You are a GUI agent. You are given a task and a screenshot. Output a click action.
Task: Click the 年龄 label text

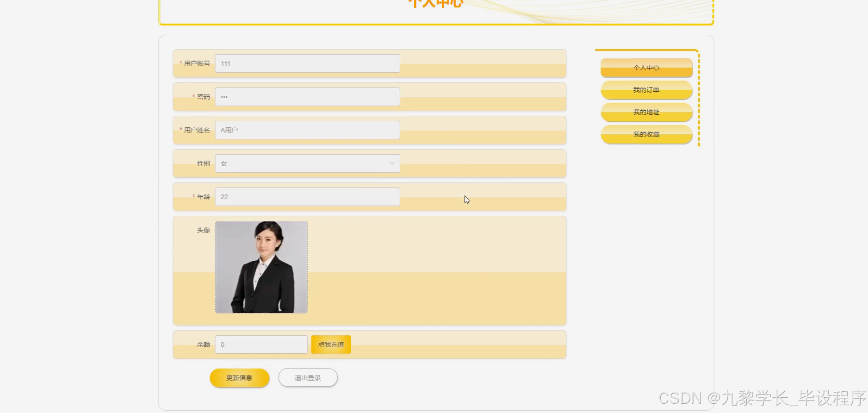pyautogui.click(x=204, y=197)
